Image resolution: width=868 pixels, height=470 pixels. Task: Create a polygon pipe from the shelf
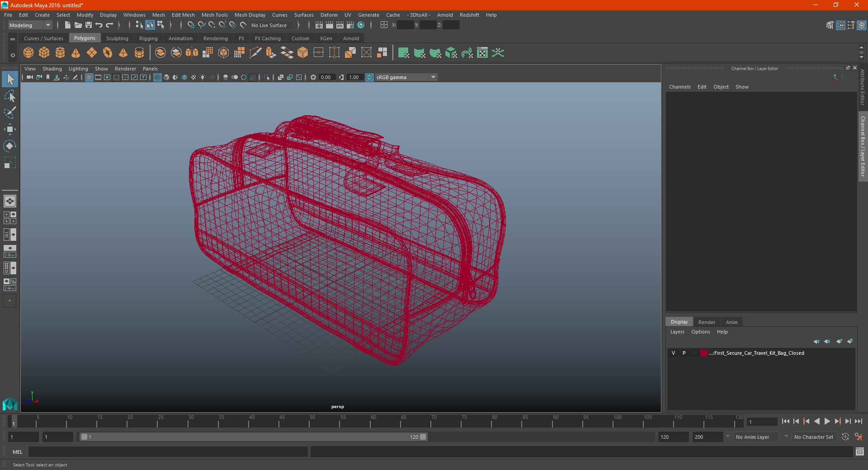coord(139,53)
